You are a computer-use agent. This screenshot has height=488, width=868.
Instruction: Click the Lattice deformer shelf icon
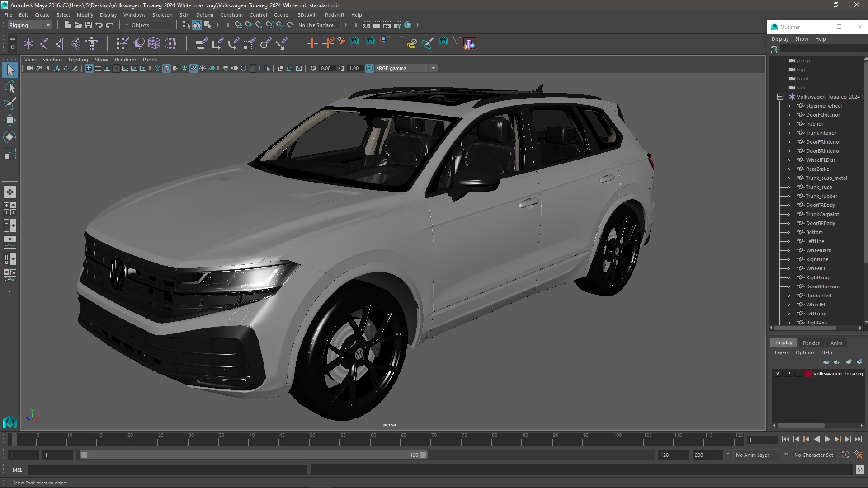[x=154, y=43]
